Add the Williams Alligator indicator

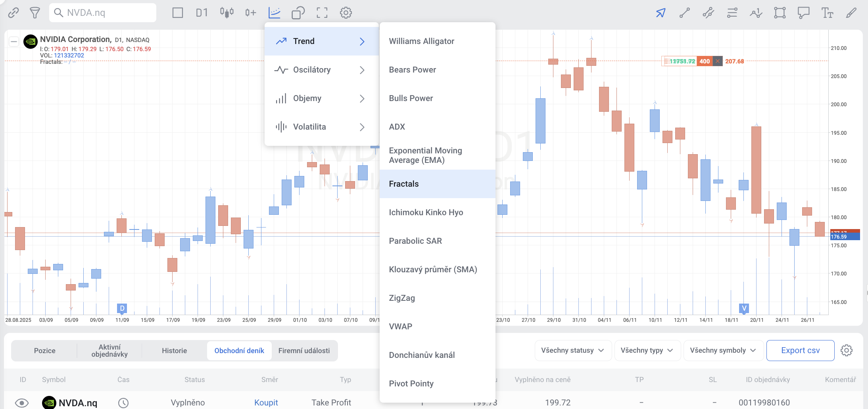(x=438, y=41)
